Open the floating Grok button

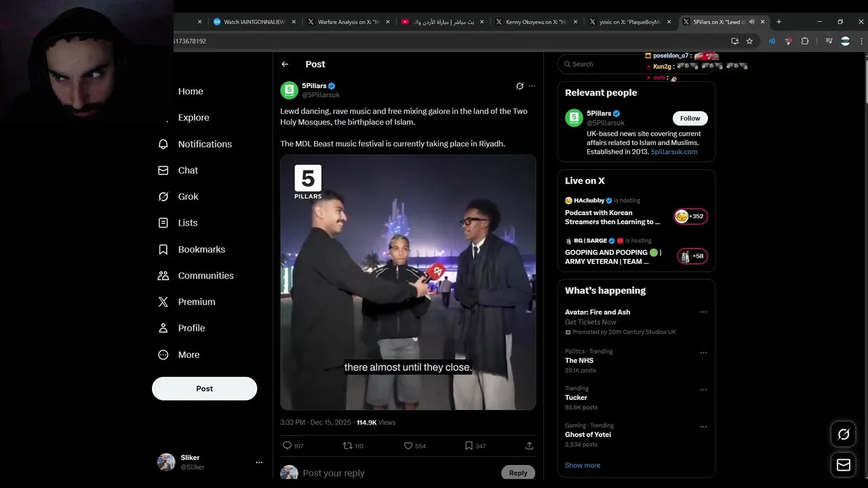pos(844,434)
